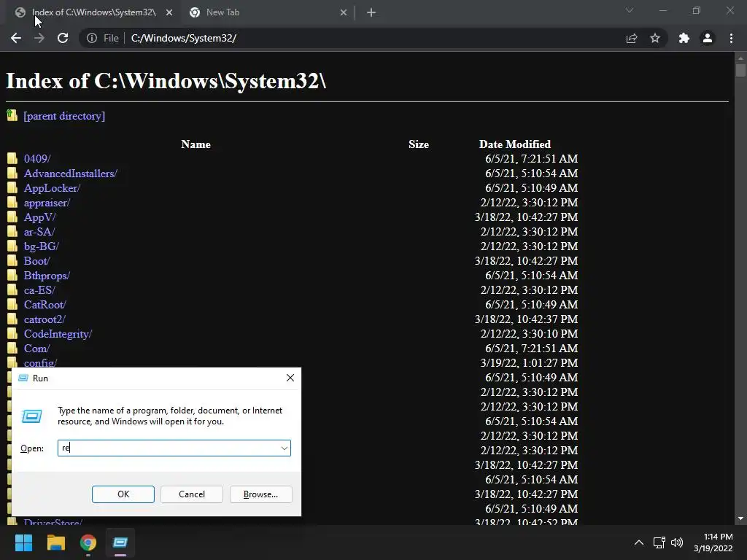Open the bg-BG/ folder link

coord(42,246)
